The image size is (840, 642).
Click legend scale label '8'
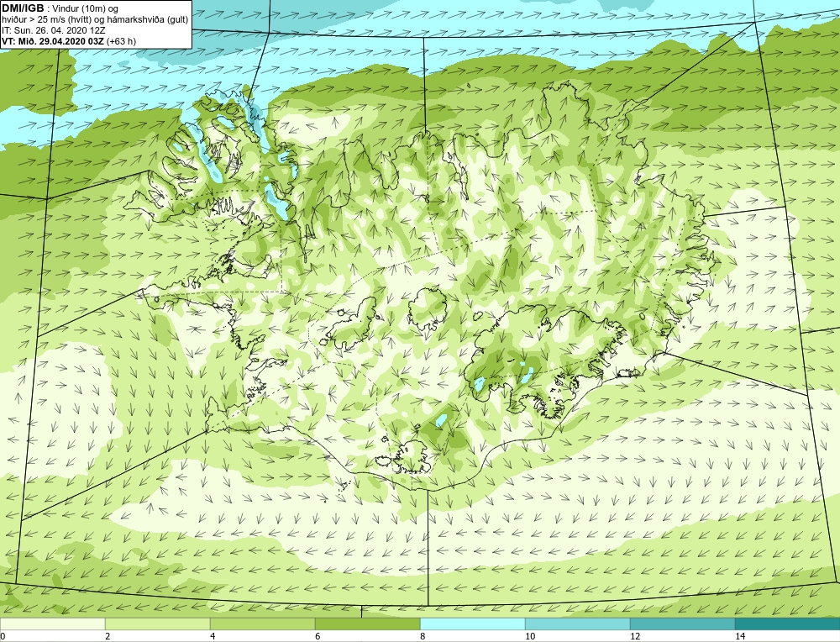click(423, 636)
